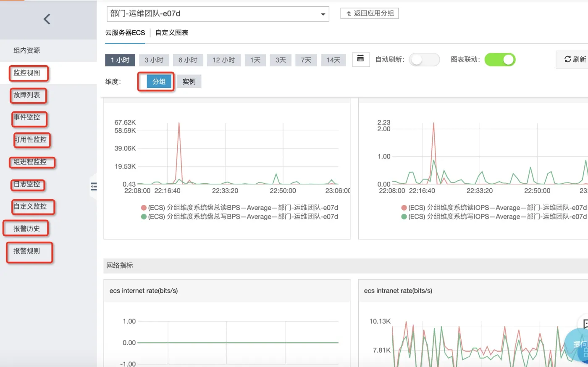Open the 部门-运维团队-e07d group dropdown

tap(218, 14)
